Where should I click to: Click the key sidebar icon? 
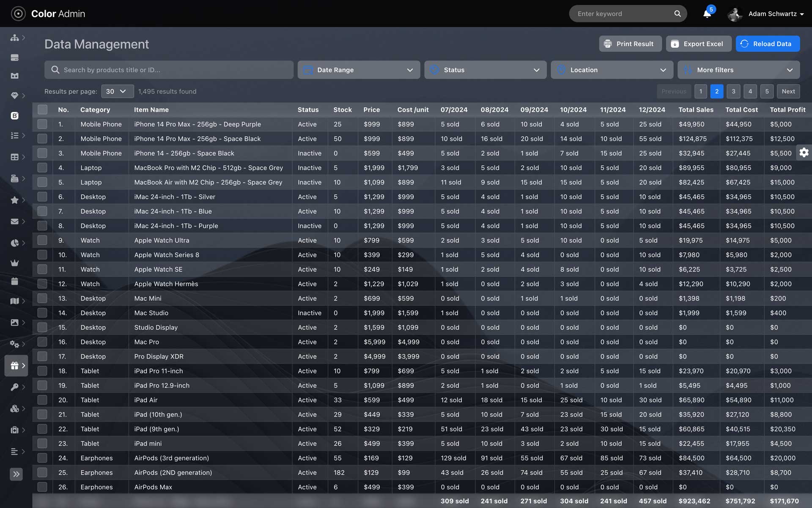[14, 387]
